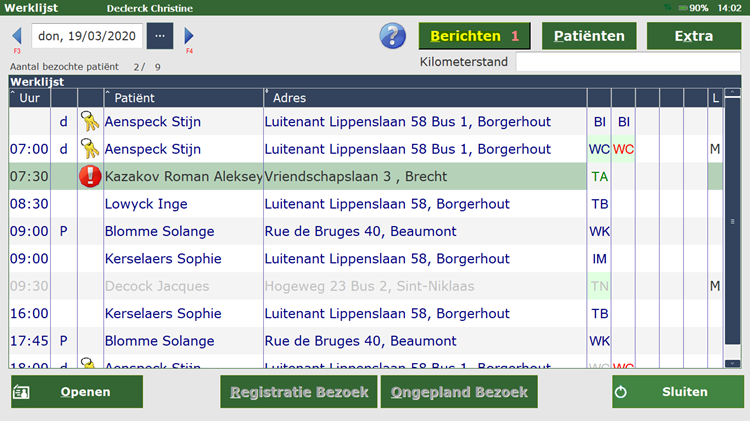Click Ongepland Bezoek button
The height and width of the screenshot is (421, 750).
[459, 392]
